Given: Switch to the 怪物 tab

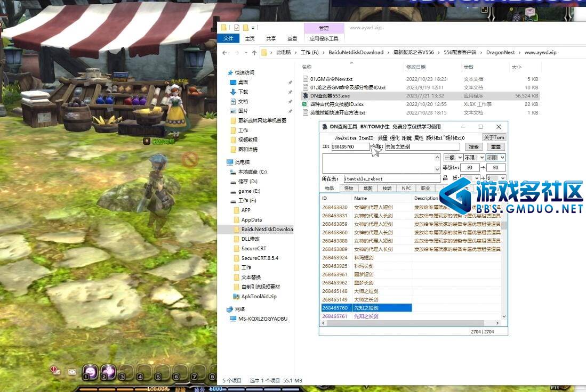Looking at the screenshot, I should pos(348,188).
